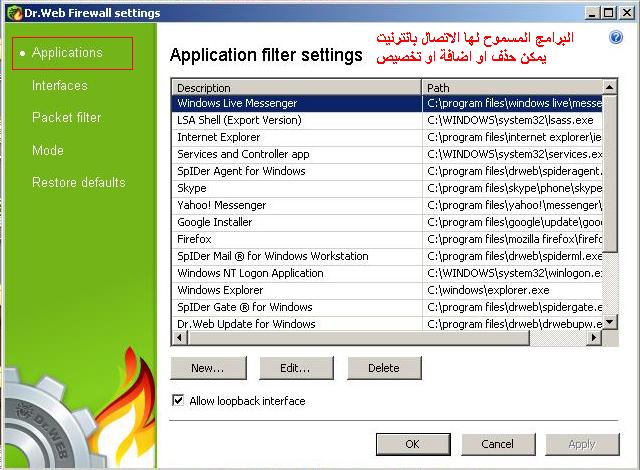This screenshot has width=640, height=470.
Task: Click New... button
Action: click(x=208, y=368)
